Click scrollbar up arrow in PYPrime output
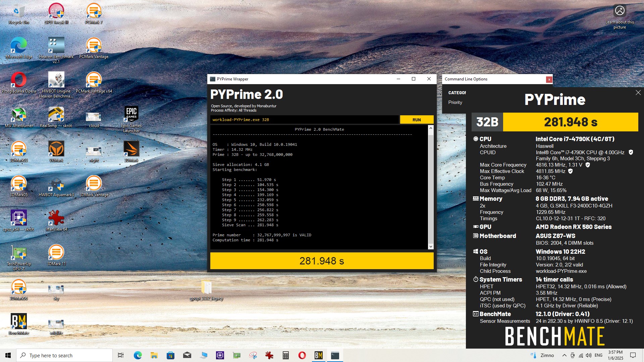Screen dimensions: 644x362 click(431, 128)
